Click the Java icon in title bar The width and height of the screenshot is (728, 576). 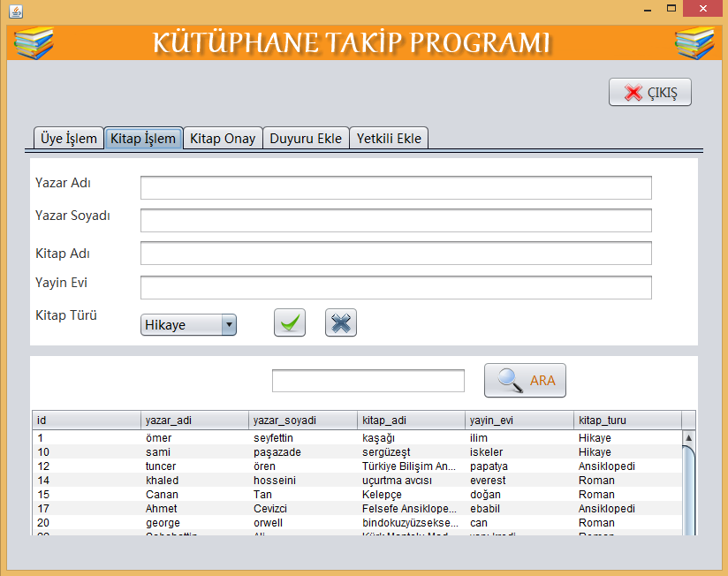[x=15, y=11]
